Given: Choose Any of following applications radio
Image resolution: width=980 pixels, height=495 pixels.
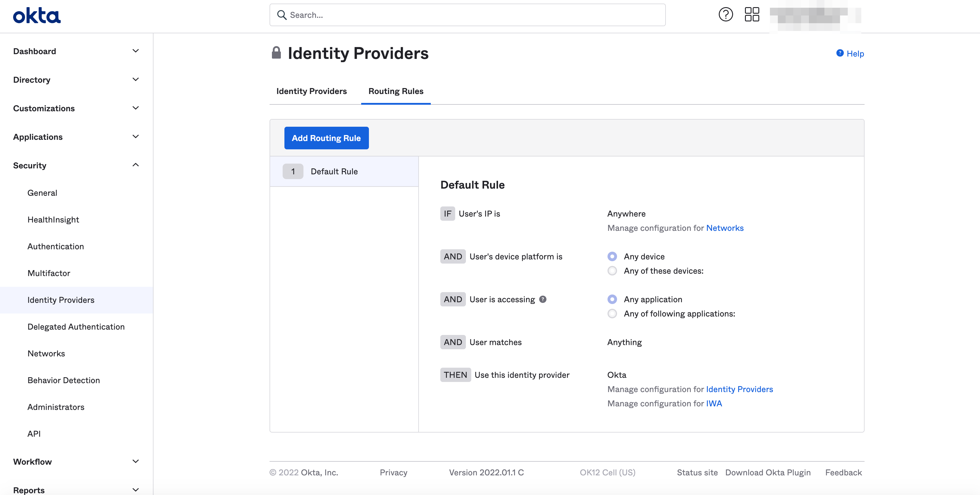Looking at the screenshot, I should (612, 314).
